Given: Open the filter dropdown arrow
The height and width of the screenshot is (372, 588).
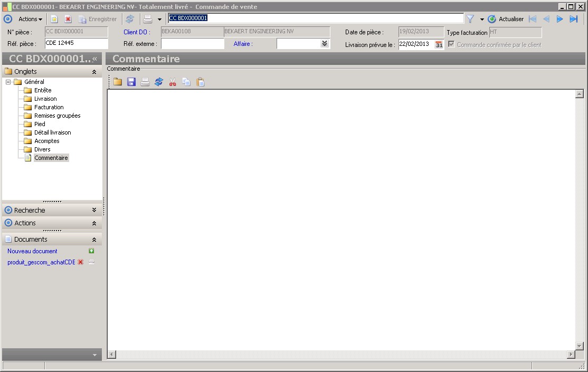Looking at the screenshot, I should 482,20.
